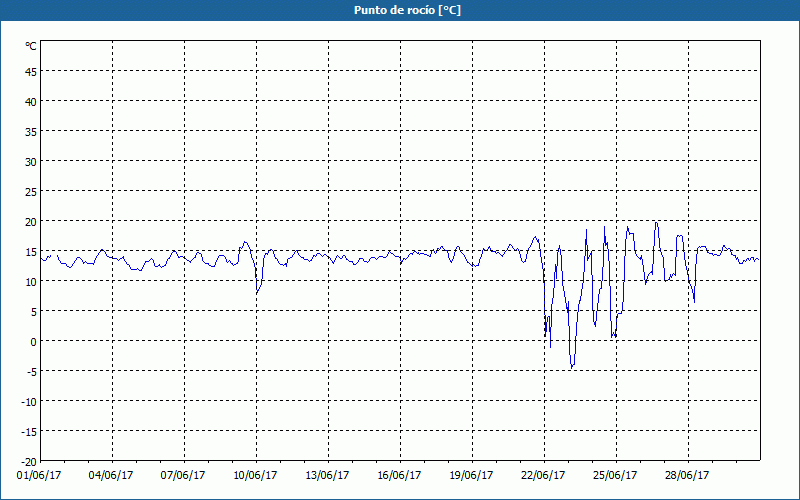Screen dimensions: 800x500
Task: Click the -15 value on the y-axis
Action: 29,432
